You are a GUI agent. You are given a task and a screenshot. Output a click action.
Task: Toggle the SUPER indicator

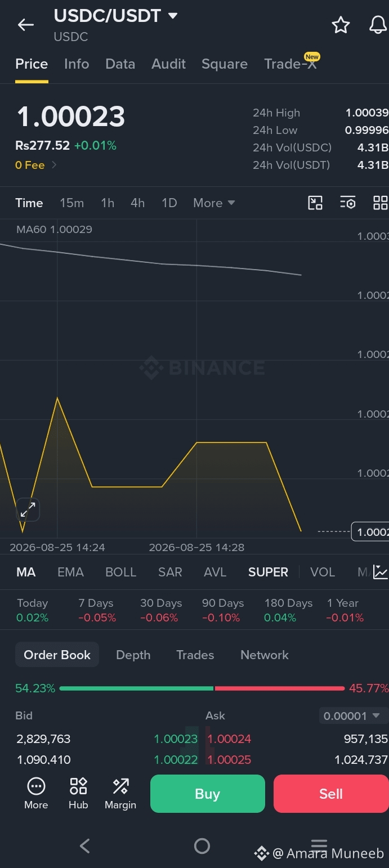(x=268, y=572)
